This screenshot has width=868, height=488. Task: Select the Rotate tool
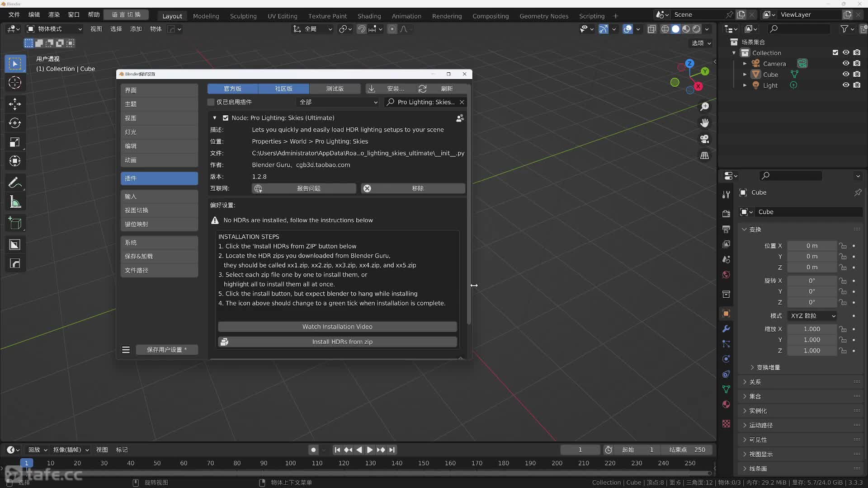(x=15, y=123)
